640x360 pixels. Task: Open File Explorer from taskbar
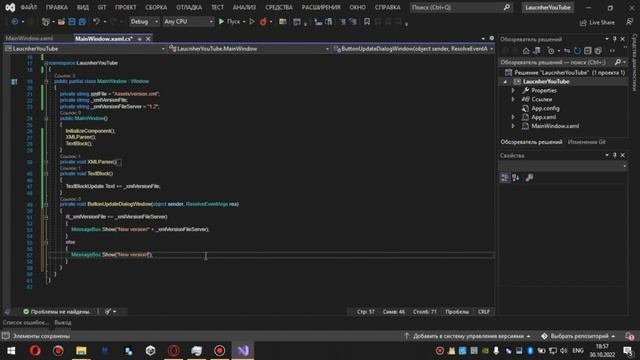click(x=81, y=351)
